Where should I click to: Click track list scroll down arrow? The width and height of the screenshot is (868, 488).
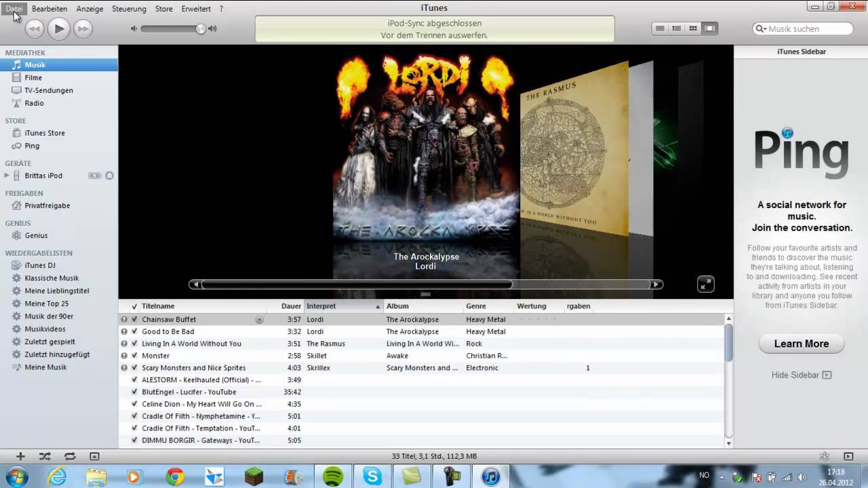tap(729, 443)
